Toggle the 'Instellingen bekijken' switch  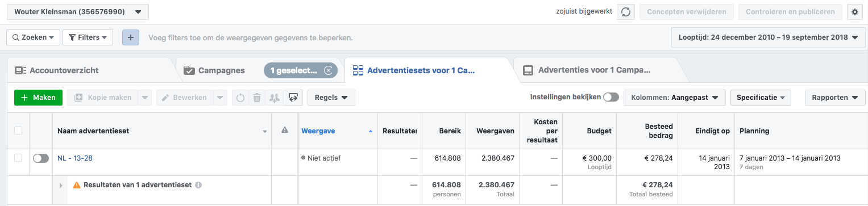611,97
